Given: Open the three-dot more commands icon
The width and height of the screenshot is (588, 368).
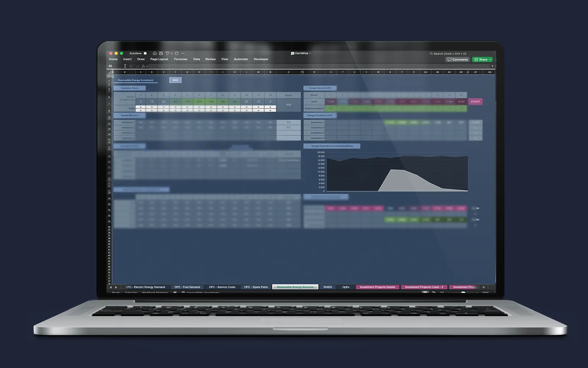Looking at the screenshot, I should click(x=183, y=53).
